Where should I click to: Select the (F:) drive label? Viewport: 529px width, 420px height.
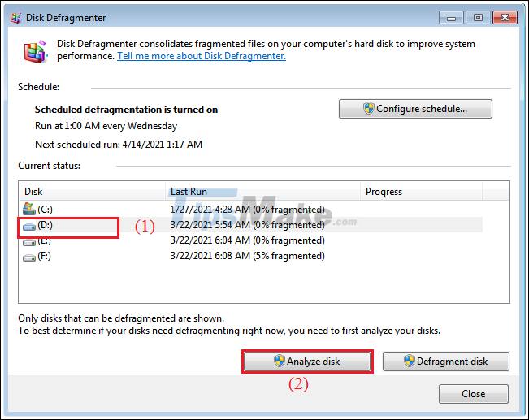click(x=44, y=256)
